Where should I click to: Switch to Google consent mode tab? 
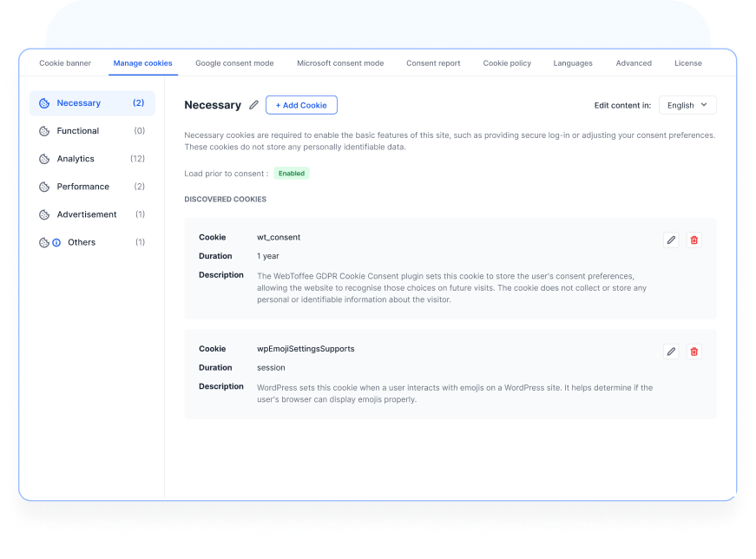tap(234, 63)
